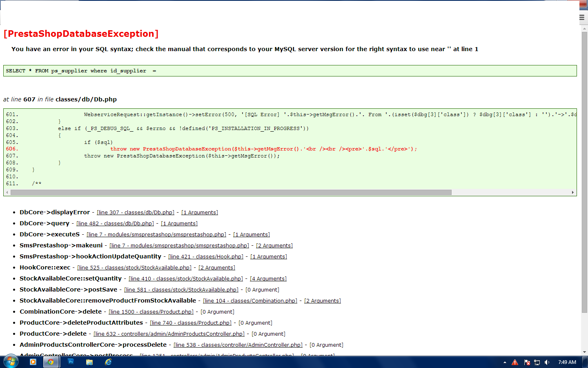Click the code box horizontal scrollbar thumb
Viewport: 588px width, 368px height.
tap(231, 192)
